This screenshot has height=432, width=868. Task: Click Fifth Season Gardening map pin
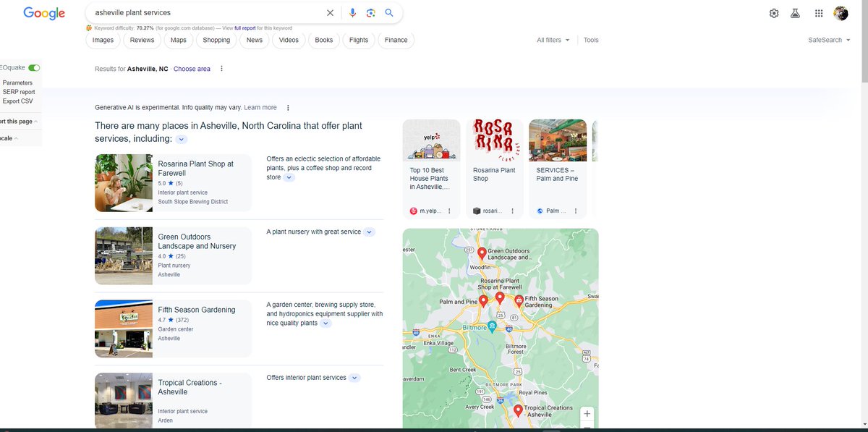tap(519, 300)
